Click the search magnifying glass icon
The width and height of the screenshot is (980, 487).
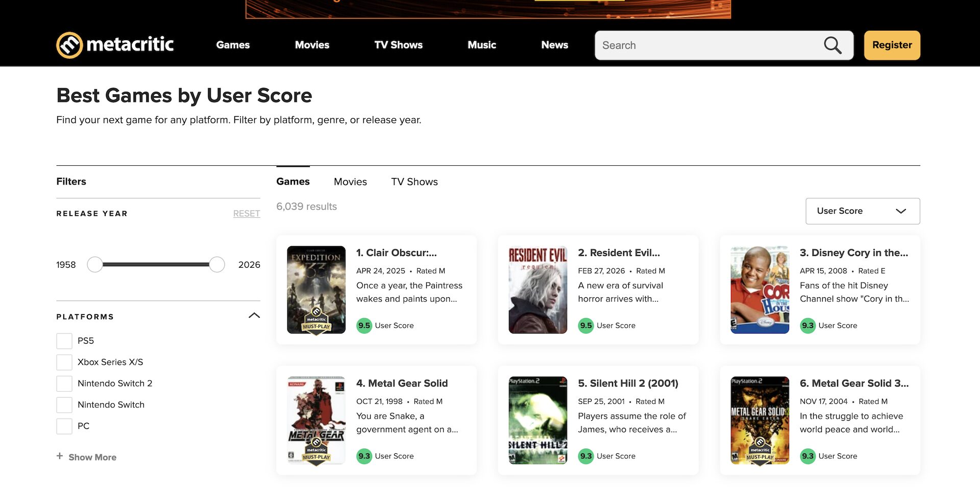click(x=832, y=45)
